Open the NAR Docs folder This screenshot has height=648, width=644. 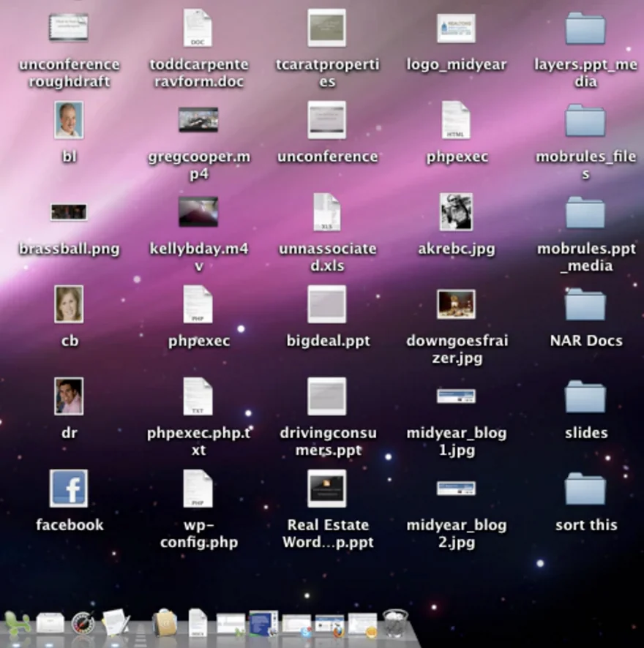(585, 304)
